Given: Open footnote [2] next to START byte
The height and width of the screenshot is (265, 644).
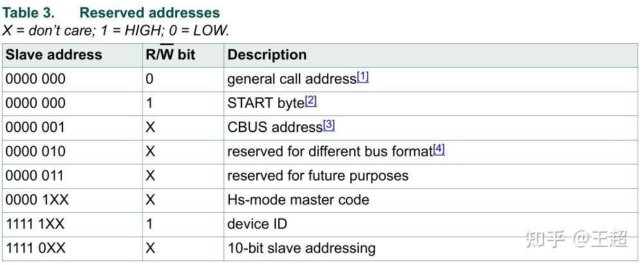Looking at the screenshot, I should click(310, 101).
